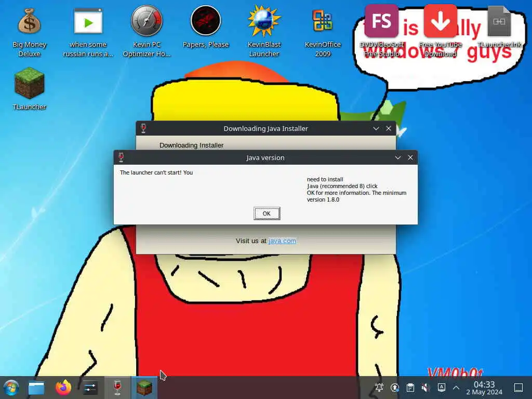Open the 'when some russian runs a...' video file
The height and width of the screenshot is (399, 532).
point(88,33)
